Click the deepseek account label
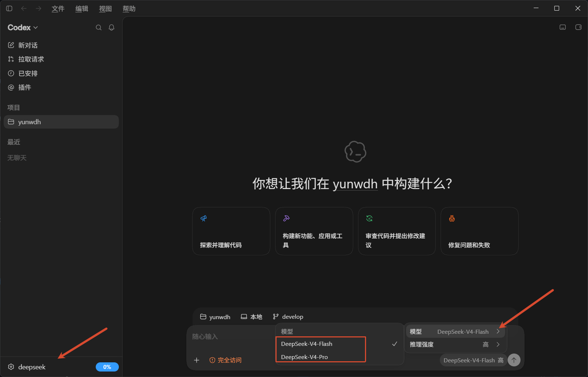Viewport: 588px width, 377px height. pyautogui.click(x=32, y=367)
